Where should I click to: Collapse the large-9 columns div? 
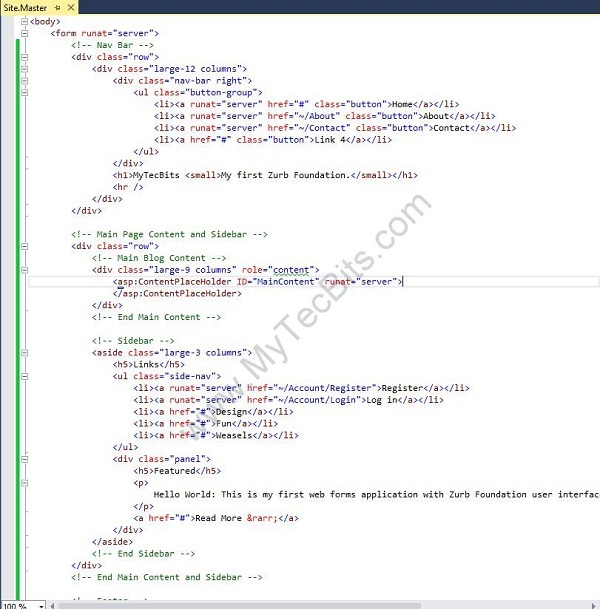tap(24, 270)
